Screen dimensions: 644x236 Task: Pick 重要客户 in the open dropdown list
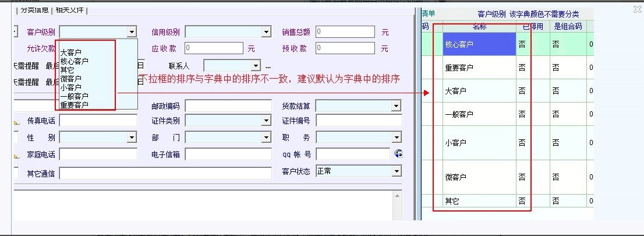tap(75, 105)
